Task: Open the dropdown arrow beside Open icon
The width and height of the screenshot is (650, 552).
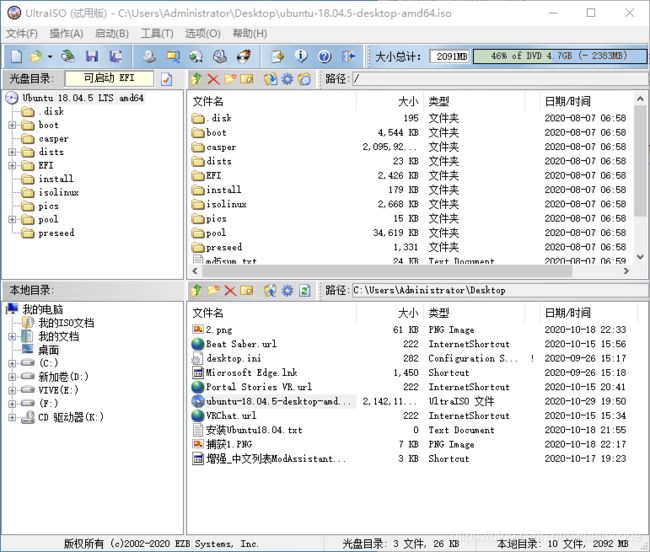Action: (50, 56)
